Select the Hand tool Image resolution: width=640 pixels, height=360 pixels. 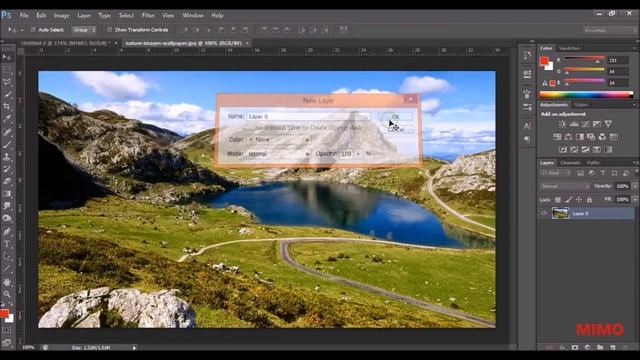tap(7, 282)
